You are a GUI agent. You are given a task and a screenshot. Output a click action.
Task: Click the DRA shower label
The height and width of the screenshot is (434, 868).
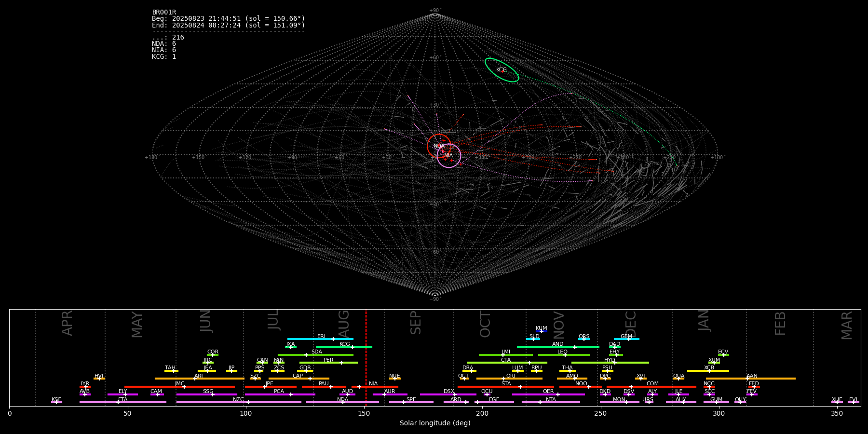[468, 368]
